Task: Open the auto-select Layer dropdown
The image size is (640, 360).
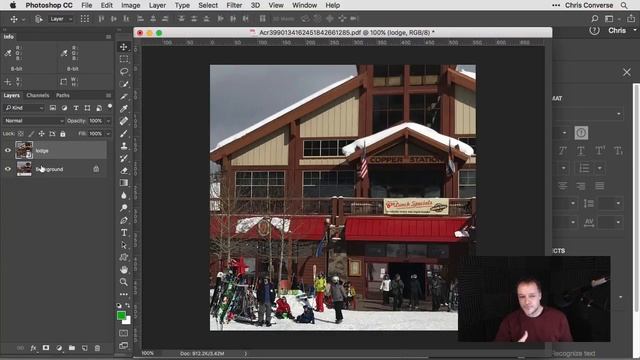Action: coord(60,19)
